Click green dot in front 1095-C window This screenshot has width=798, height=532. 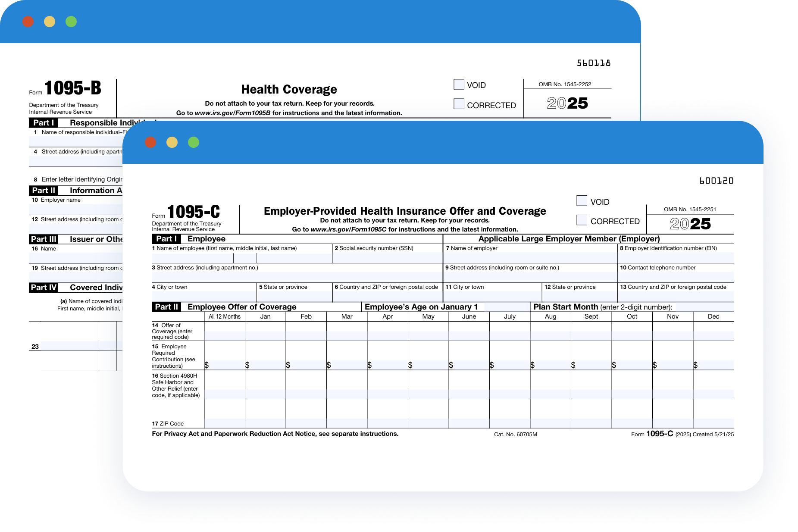point(194,142)
